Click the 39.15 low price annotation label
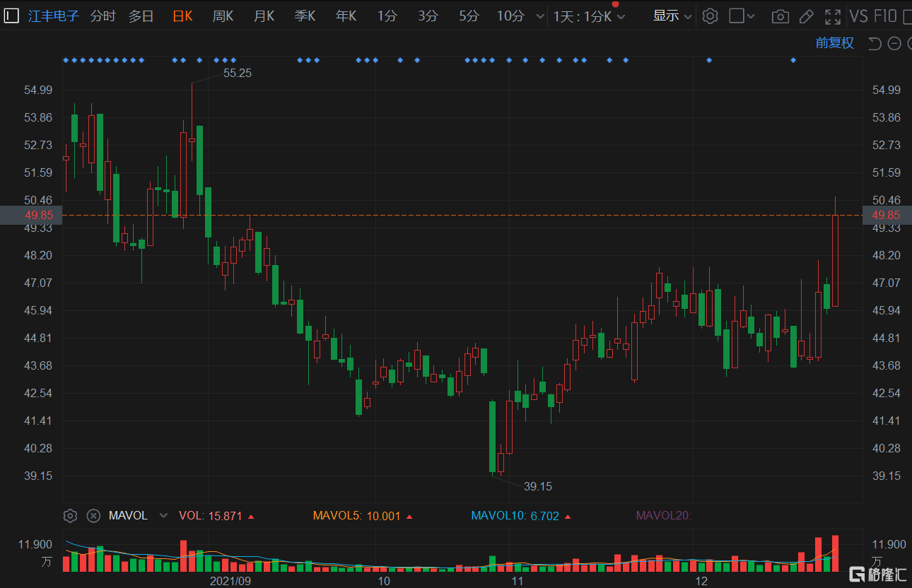Screen dimensions: 912x588 point(538,486)
